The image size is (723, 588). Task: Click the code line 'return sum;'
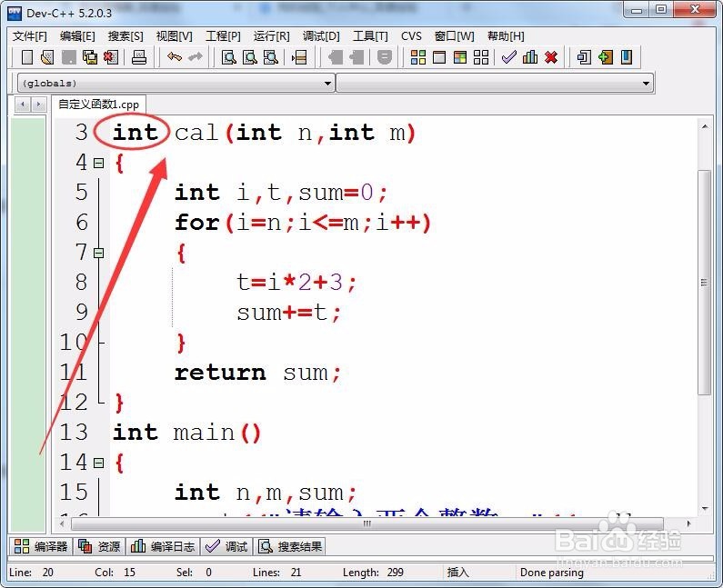click(x=258, y=373)
